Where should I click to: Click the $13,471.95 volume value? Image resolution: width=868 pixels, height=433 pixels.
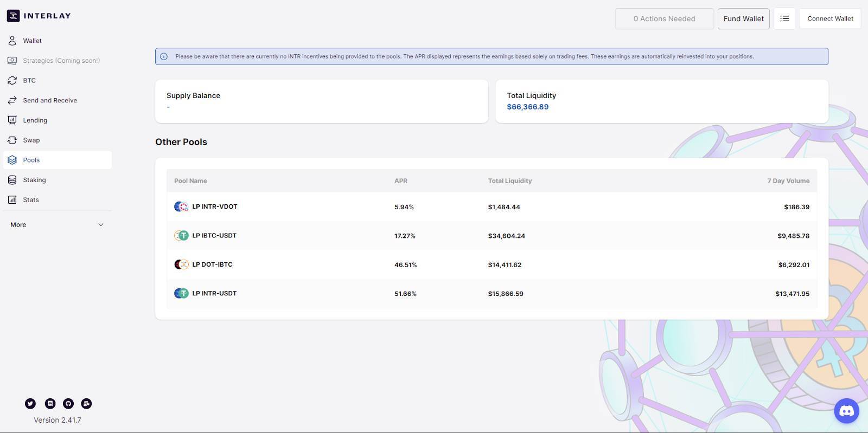pyautogui.click(x=792, y=294)
